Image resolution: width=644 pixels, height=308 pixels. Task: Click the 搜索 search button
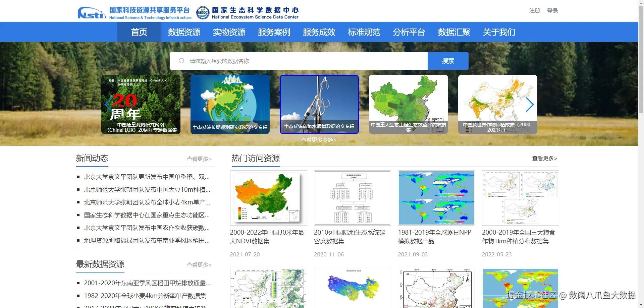click(x=448, y=61)
